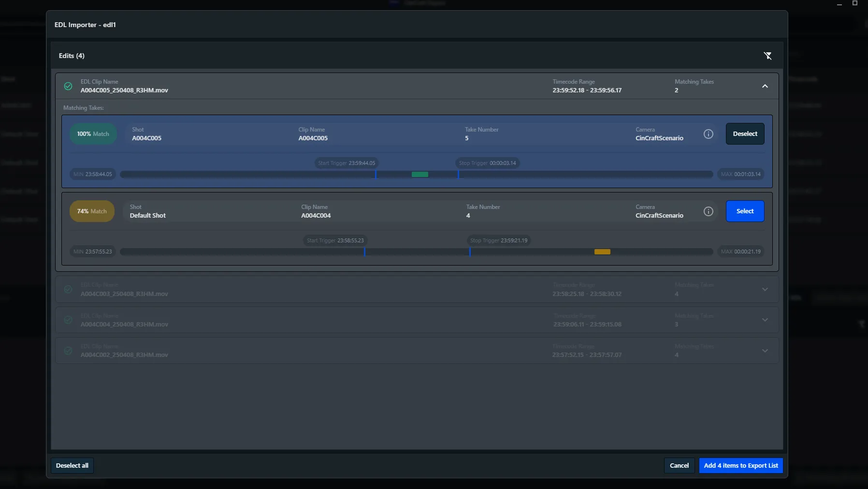The image size is (868, 489).
Task: Deselect the 100% match take A004C005
Action: (745, 134)
